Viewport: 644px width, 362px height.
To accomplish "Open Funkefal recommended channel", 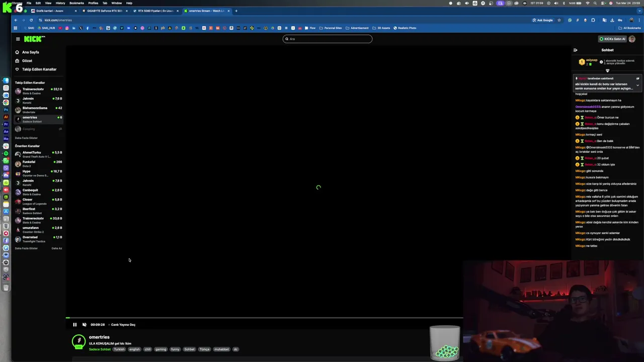I will pyautogui.click(x=39, y=164).
